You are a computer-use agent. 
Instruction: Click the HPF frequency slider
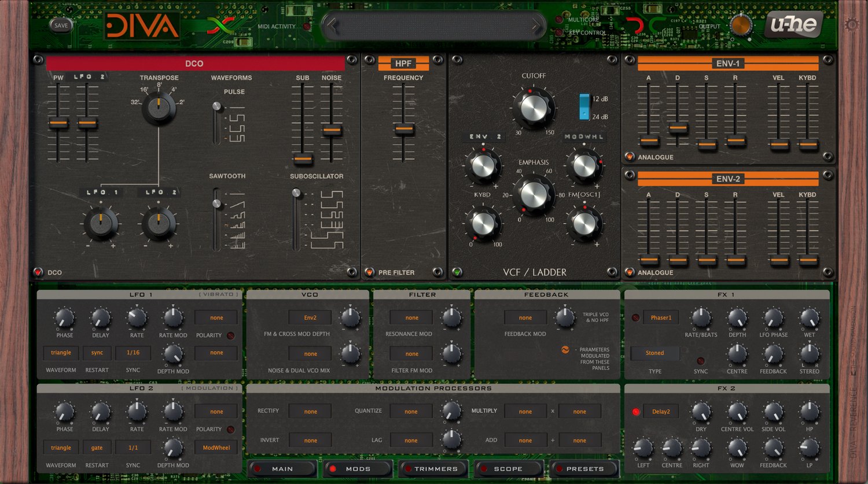point(403,129)
